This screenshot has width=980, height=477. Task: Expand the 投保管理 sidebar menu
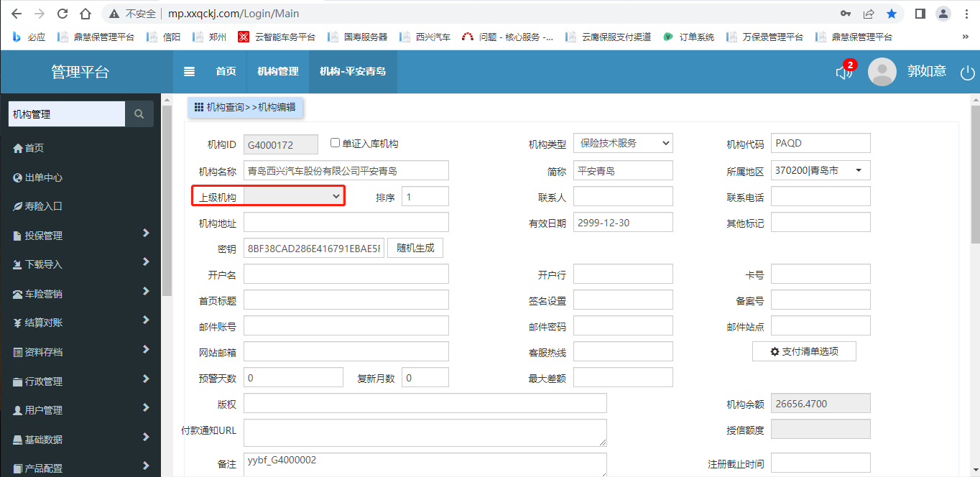coord(80,235)
